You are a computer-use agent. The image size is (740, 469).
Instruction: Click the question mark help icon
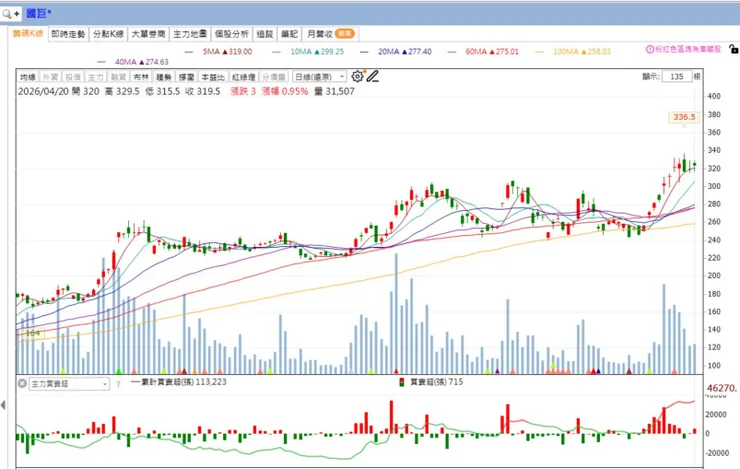[x=118, y=384]
